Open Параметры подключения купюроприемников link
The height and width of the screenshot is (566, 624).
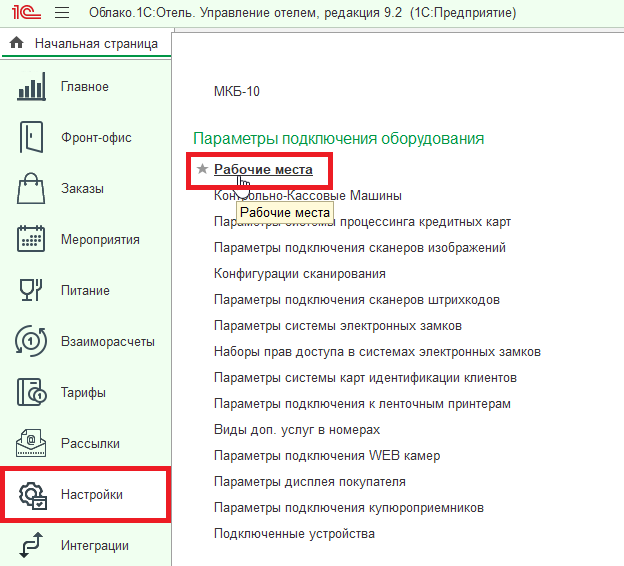[x=349, y=507]
